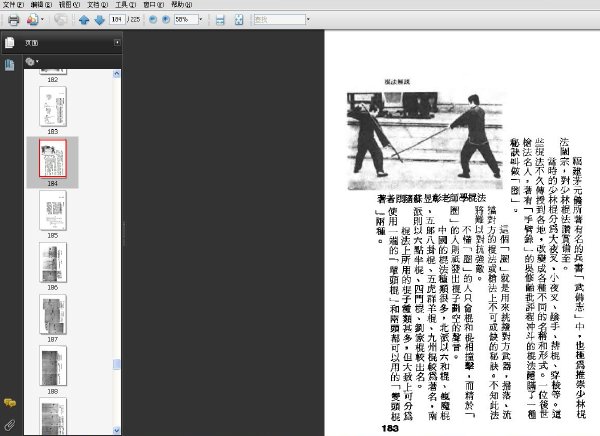Screen dimensions: 600x436
Task: Click the Bookmarks panel icon in sidebar
Action: (x=10, y=65)
